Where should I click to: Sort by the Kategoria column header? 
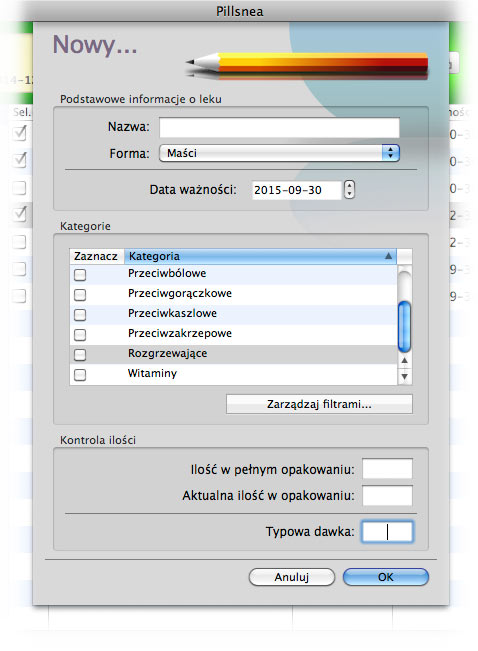[260, 256]
